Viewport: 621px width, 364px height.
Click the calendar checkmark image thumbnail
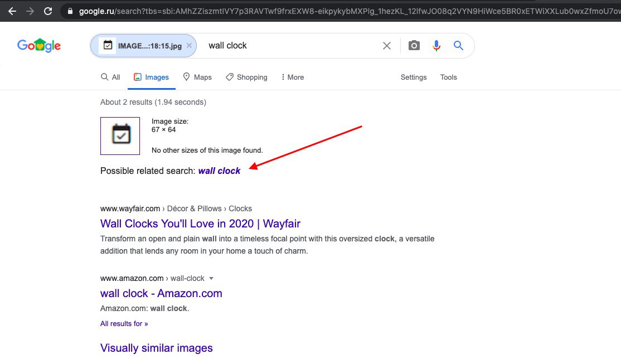click(x=120, y=136)
